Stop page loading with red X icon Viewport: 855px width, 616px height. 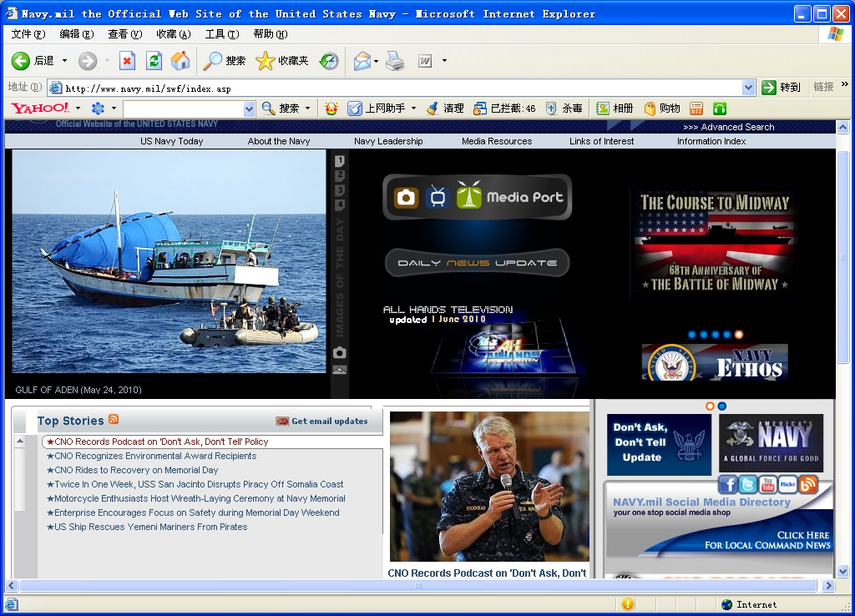tap(127, 61)
